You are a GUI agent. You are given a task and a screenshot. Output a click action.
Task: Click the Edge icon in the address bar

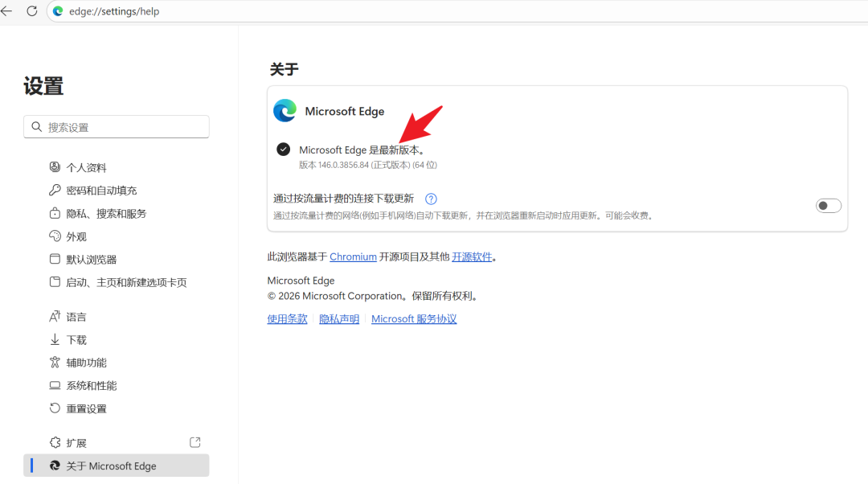[58, 11]
